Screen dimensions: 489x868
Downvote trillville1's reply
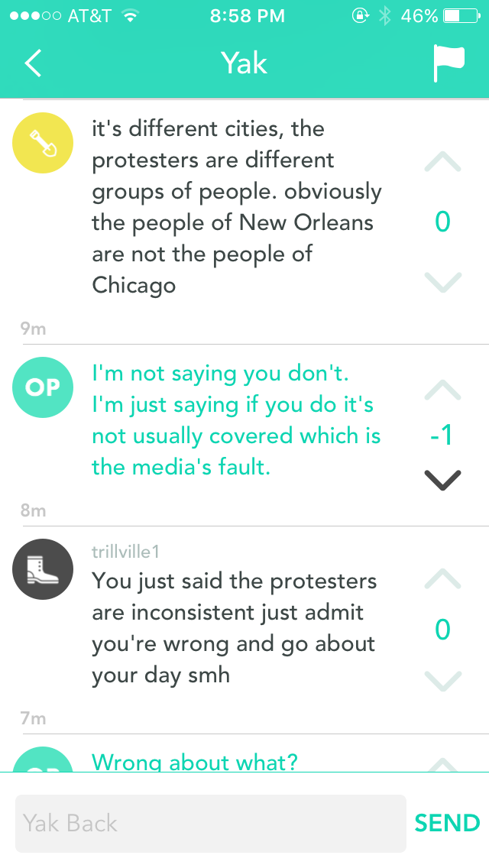(442, 679)
